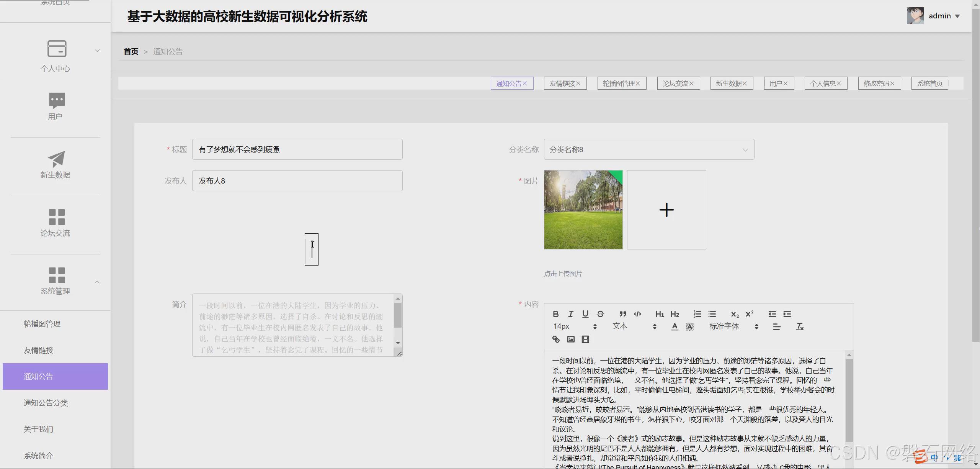Pick a text background highlight color
The height and width of the screenshot is (469, 980).
(x=689, y=327)
